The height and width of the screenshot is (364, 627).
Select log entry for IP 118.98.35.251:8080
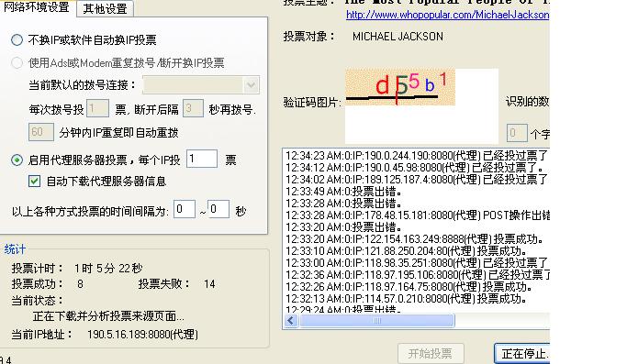click(417, 263)
